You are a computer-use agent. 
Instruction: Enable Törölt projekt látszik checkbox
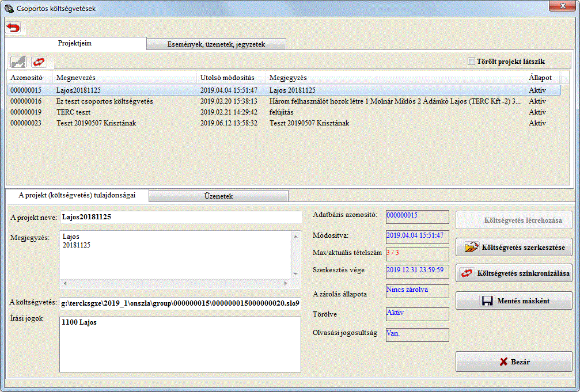471,62
